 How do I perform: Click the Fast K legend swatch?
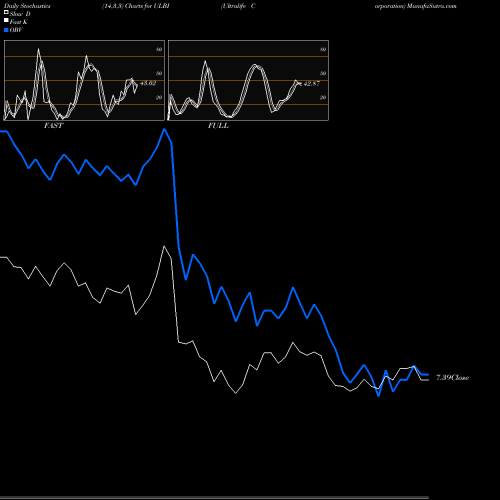[x=6, y=20]
